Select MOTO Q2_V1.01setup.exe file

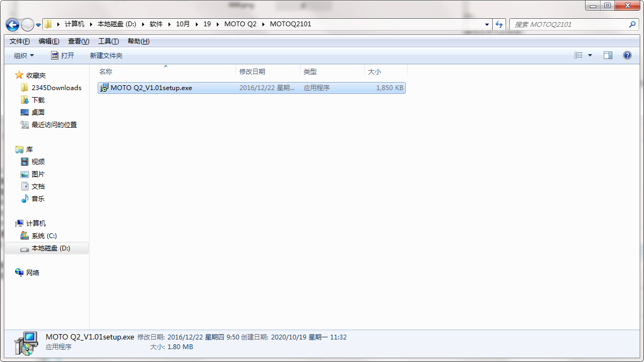(252, 88)
